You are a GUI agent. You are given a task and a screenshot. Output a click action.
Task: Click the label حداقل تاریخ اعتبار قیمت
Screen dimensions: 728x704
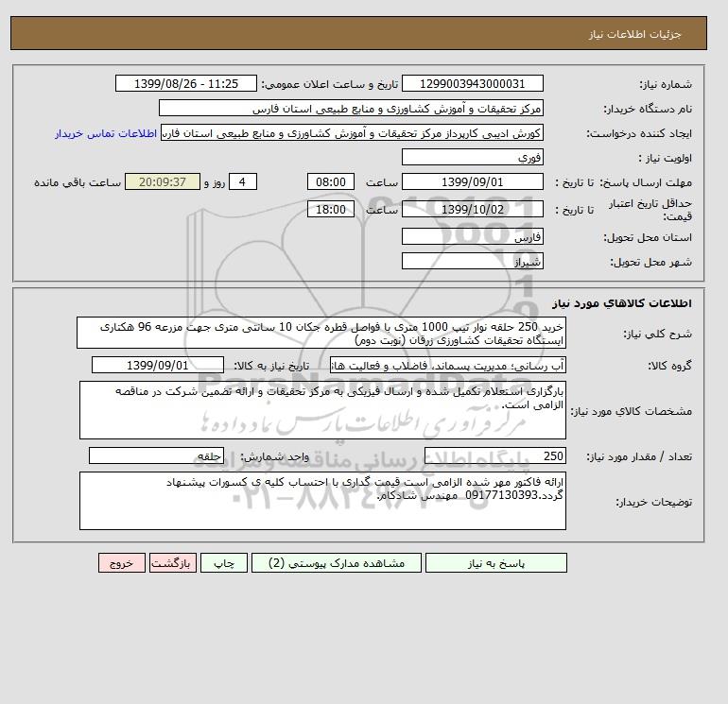(x=650, y=210)
